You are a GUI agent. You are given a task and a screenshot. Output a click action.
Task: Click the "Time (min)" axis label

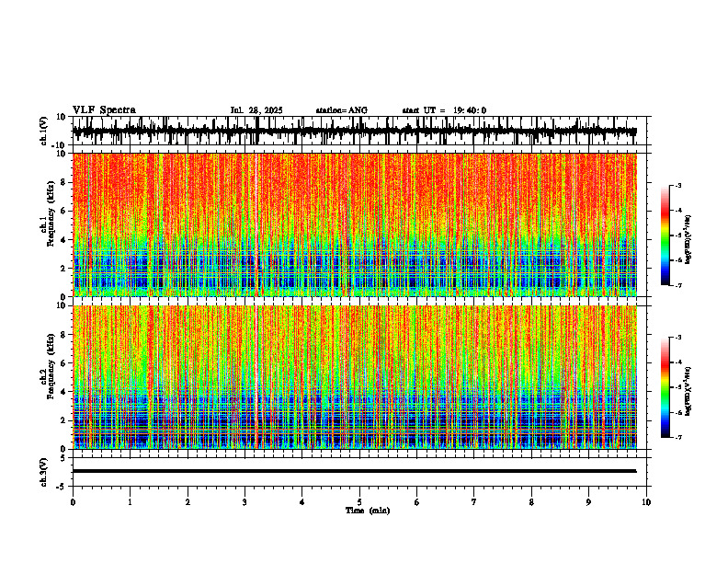[x=368, y=511]
